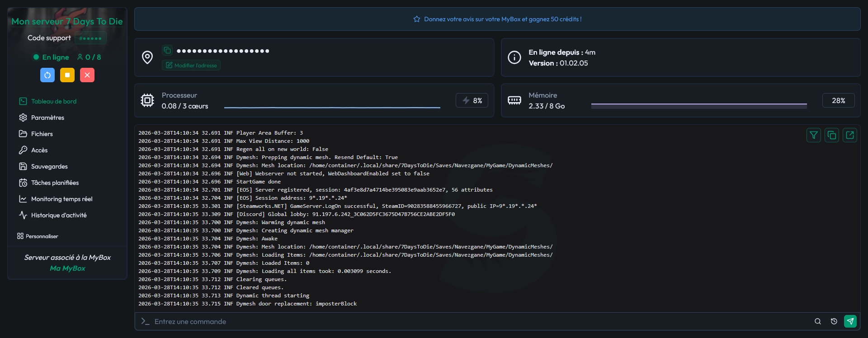Reveal the hidden support code

pyautogui.click(x=90, y=38)
